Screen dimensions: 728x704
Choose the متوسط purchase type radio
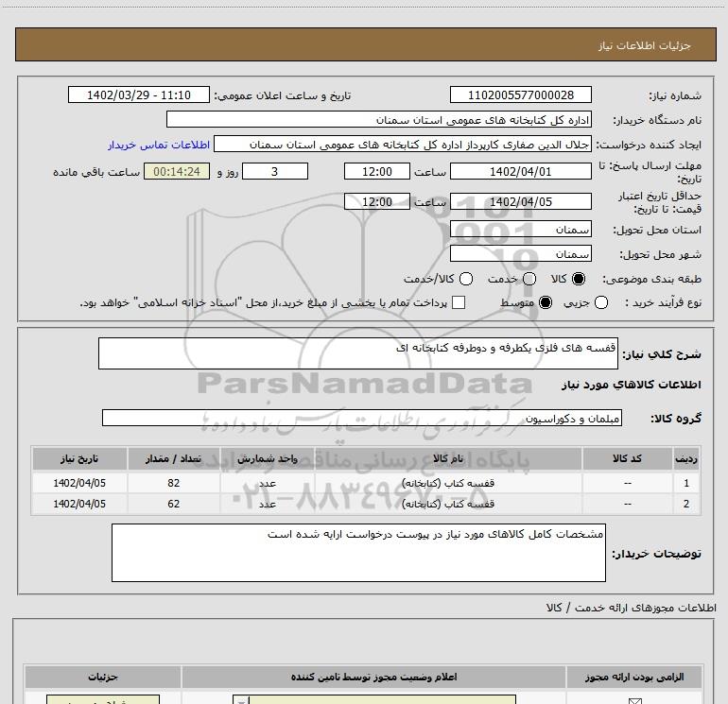pyautogui.click(x=546, y=302)
